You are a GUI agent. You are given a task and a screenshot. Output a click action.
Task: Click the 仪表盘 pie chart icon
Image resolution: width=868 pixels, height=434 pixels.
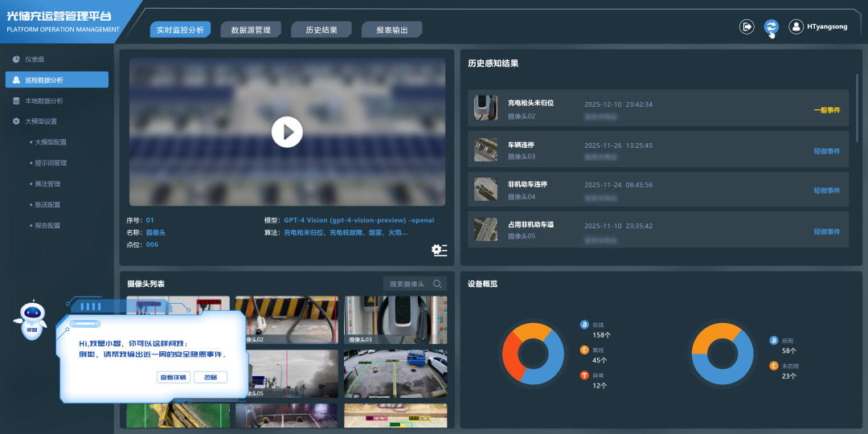point(16,59)
